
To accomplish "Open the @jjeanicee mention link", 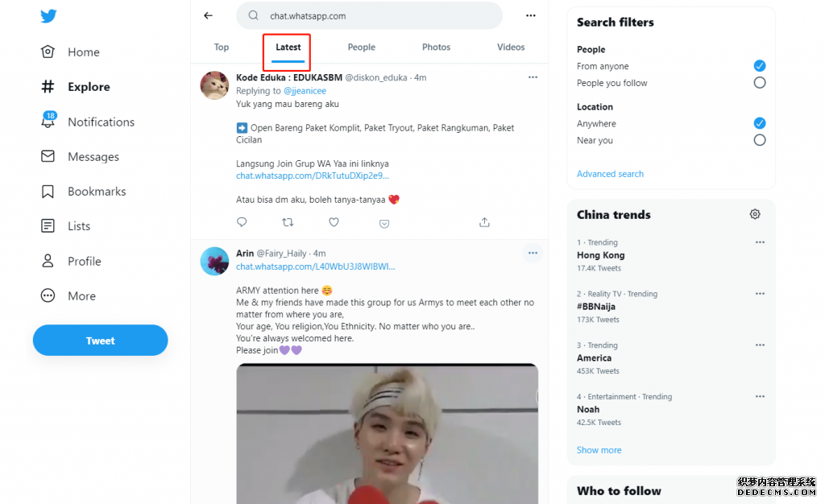I will click(x=305, y=91).
